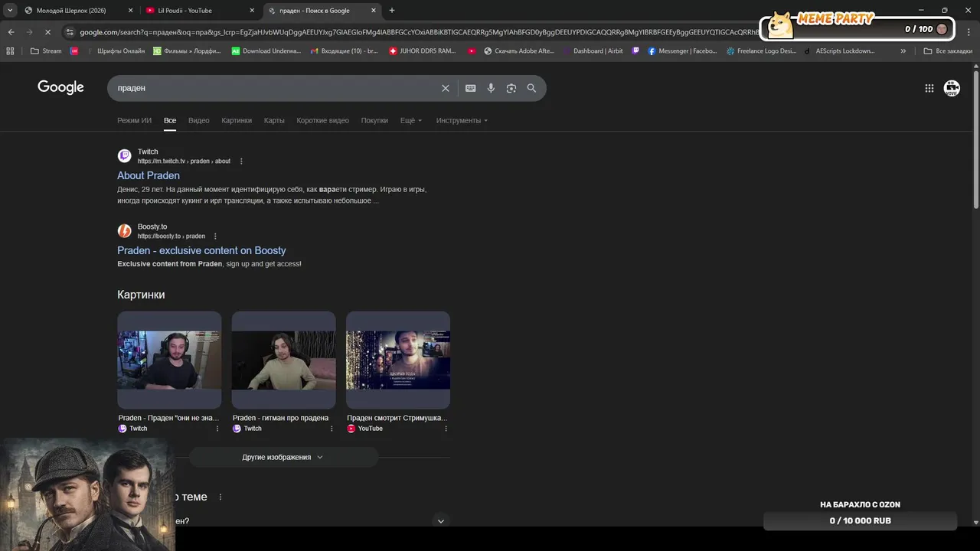Open 'они не зна...' Praden image thumbnail
Image resolution: width=980 pixels, height=551 pixels.
pos(169,360)
